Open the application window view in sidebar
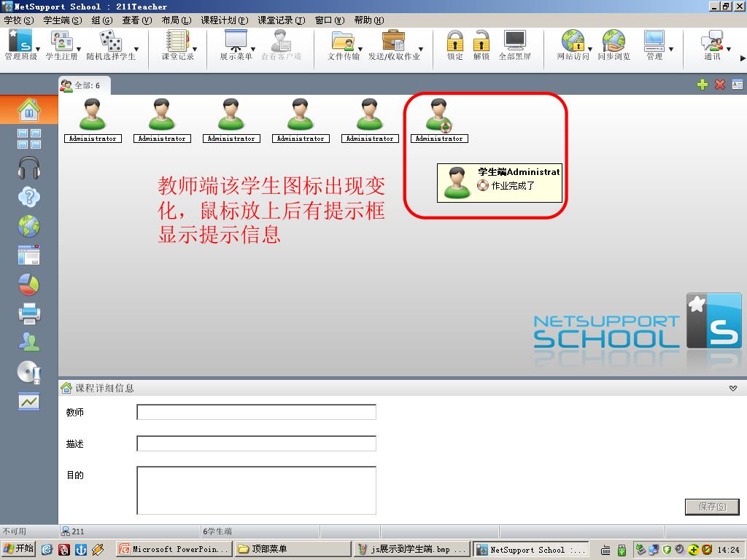This screenshot has height=560, width=747. [x=29, y=255]
